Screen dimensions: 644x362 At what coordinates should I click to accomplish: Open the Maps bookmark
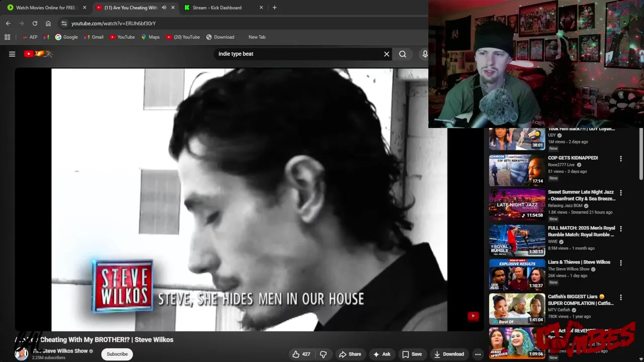[150, 37]
